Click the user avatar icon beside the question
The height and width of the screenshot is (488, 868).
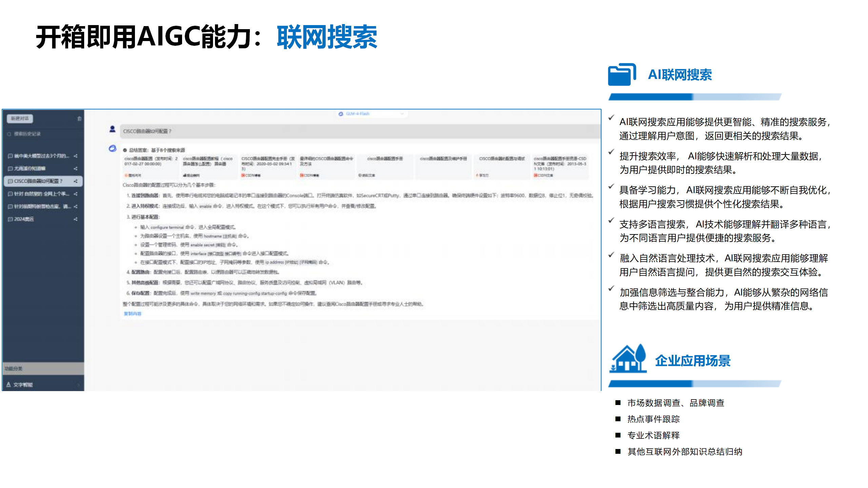click(113, 129)
